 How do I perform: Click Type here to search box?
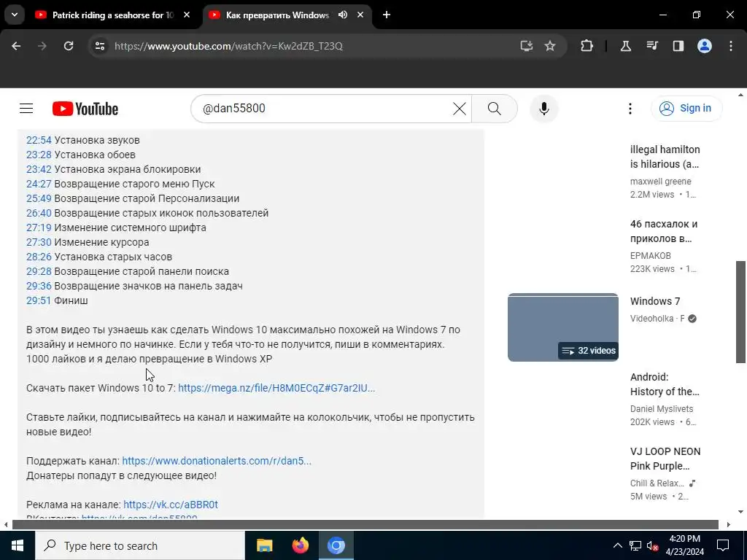(x=139, y=545)
